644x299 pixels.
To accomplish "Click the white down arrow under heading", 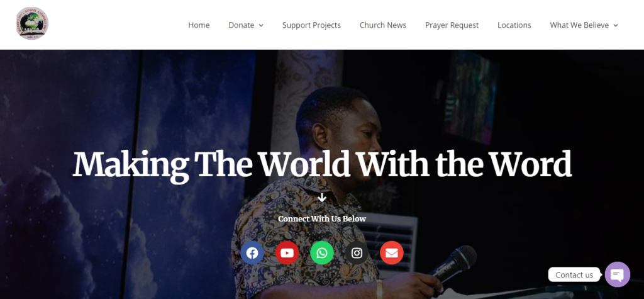I will 322,198.
